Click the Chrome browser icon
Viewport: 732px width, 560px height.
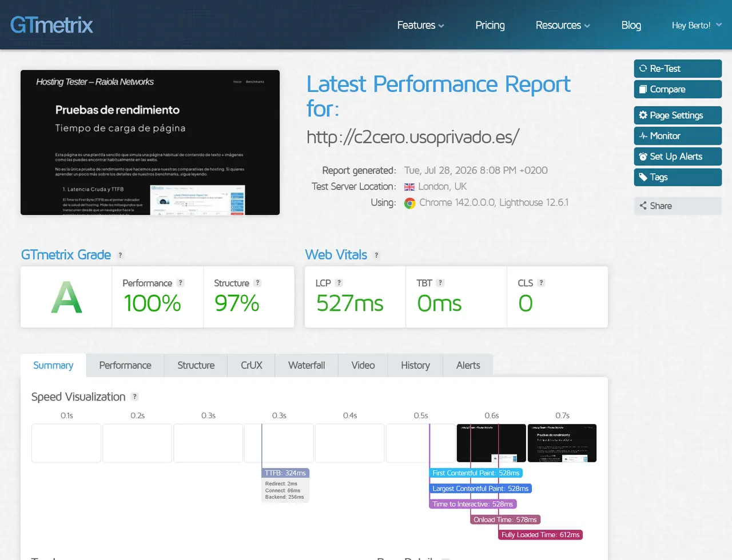coord(410,203)
